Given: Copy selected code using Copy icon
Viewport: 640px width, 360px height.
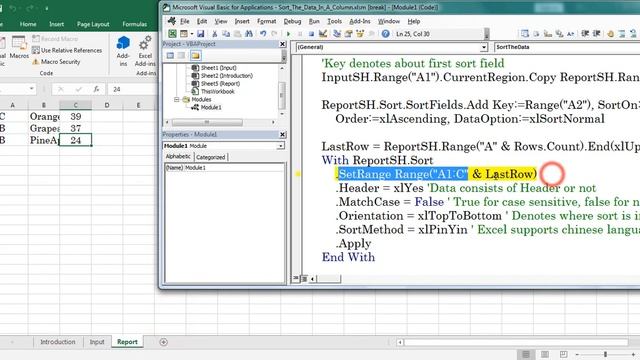Looking at the screenshot, I should coord(226,34).
